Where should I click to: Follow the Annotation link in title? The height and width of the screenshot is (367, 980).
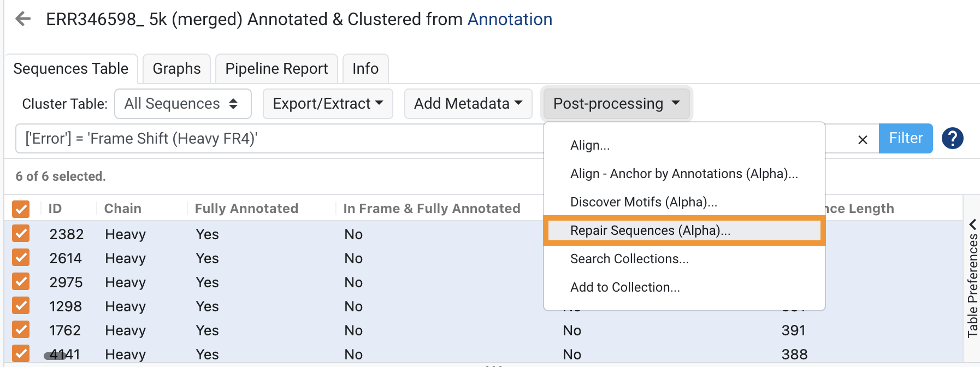tap(510, 19)
